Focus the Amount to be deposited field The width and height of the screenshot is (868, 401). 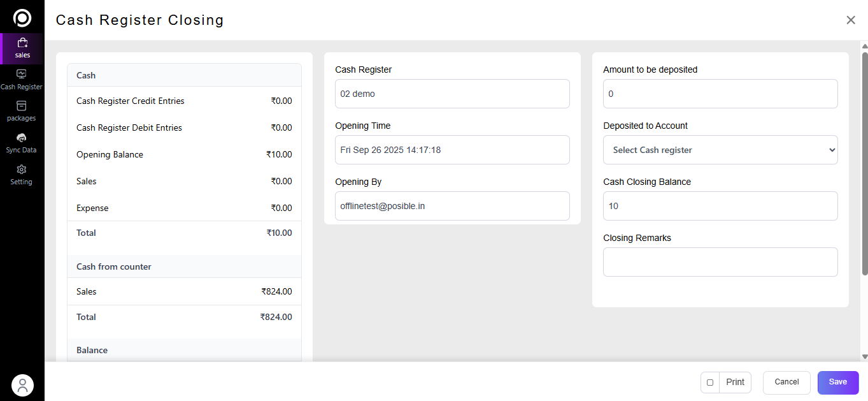(x=720, y=94)
